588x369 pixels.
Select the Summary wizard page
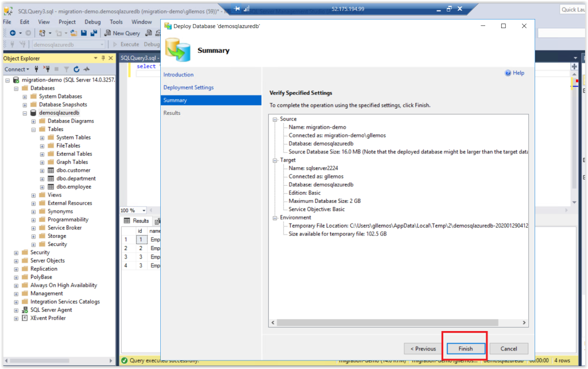point(211,100)
